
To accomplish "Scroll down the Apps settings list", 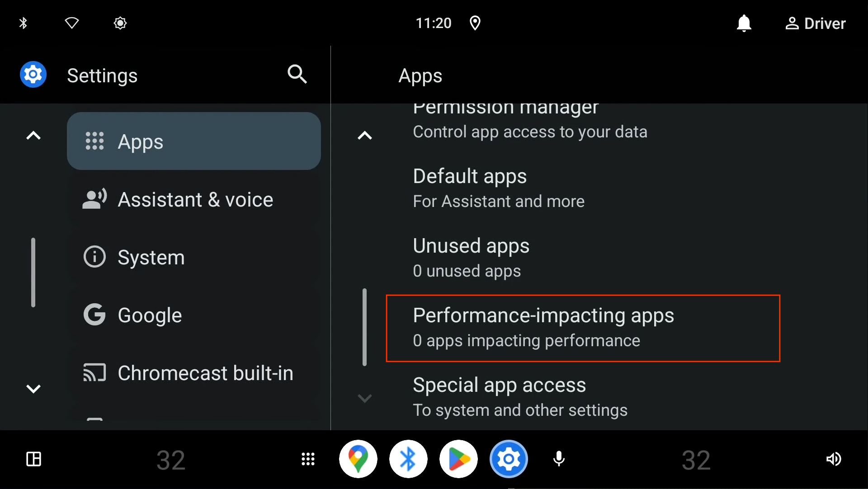I will [365, 398].
